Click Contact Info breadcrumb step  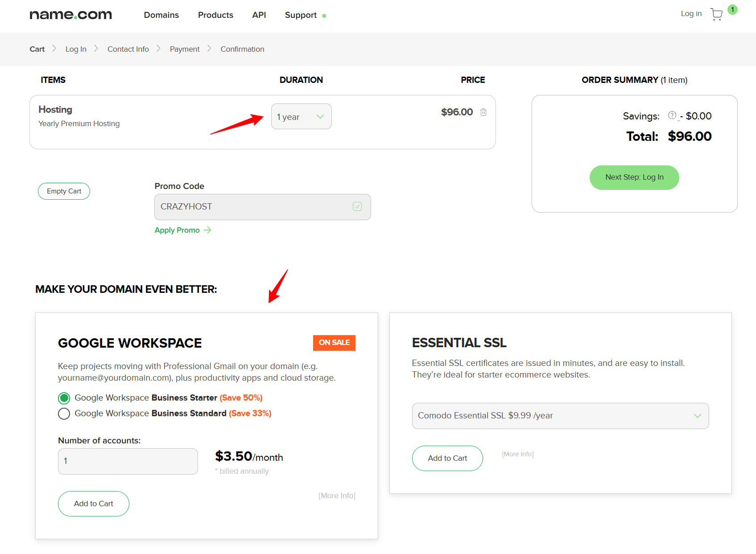[x=128, y=49]
